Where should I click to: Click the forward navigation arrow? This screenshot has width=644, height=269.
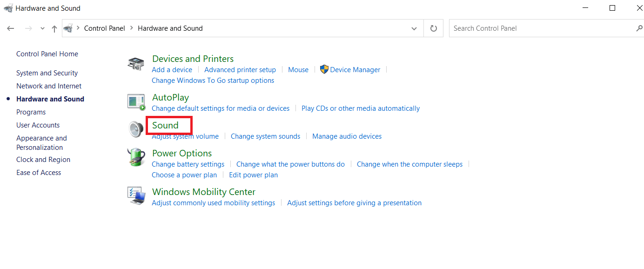click(x=28, y=28)
